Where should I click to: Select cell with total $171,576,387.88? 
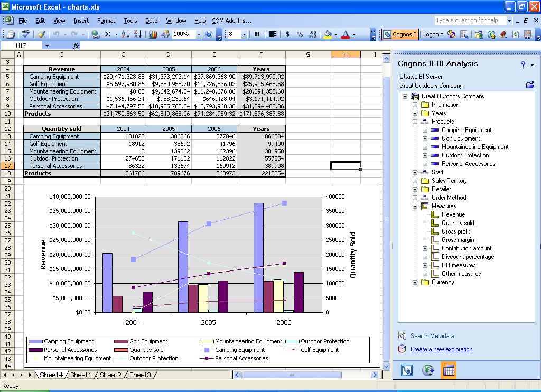coord(261,114)
